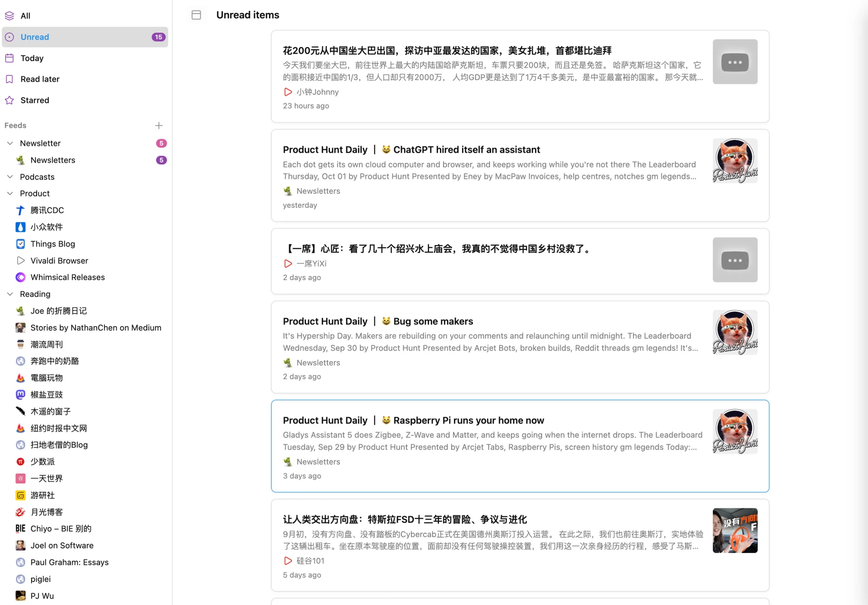Click the 硅谷101 source label
868x605 pixels.
[x=310, y=561]
